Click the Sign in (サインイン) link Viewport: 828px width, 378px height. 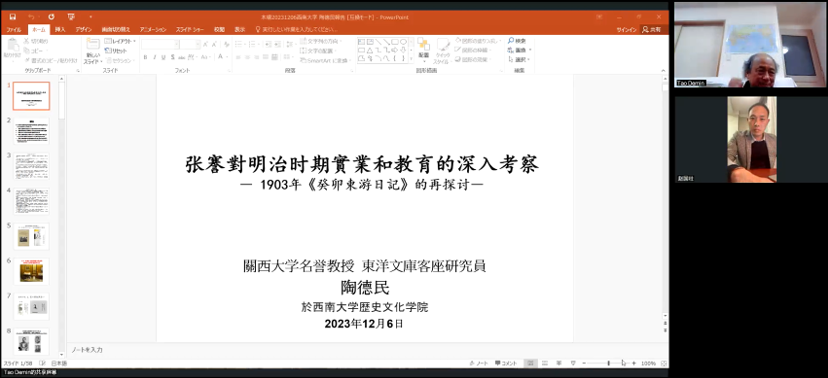626,30
